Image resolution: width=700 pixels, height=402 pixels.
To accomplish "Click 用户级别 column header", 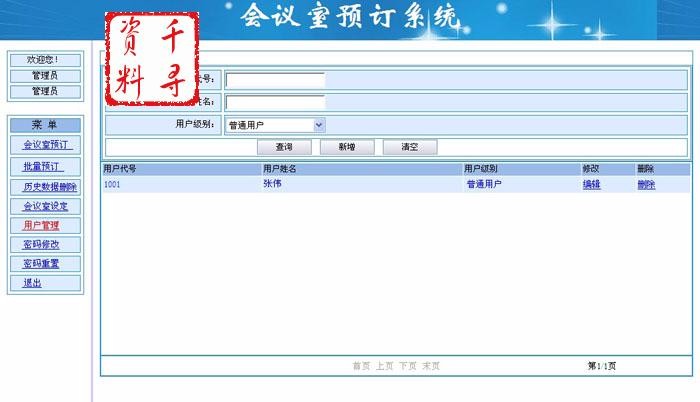I will pos(480,169).
